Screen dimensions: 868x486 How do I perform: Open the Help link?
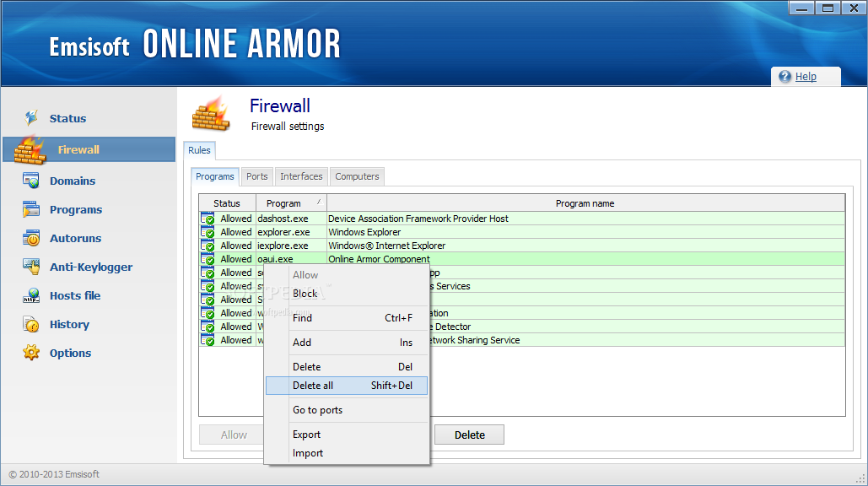point(806,77)
